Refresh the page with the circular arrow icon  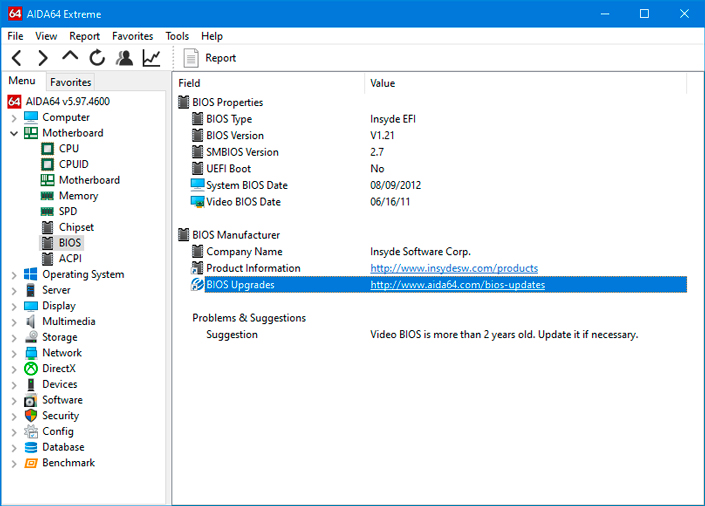point(97,58)
